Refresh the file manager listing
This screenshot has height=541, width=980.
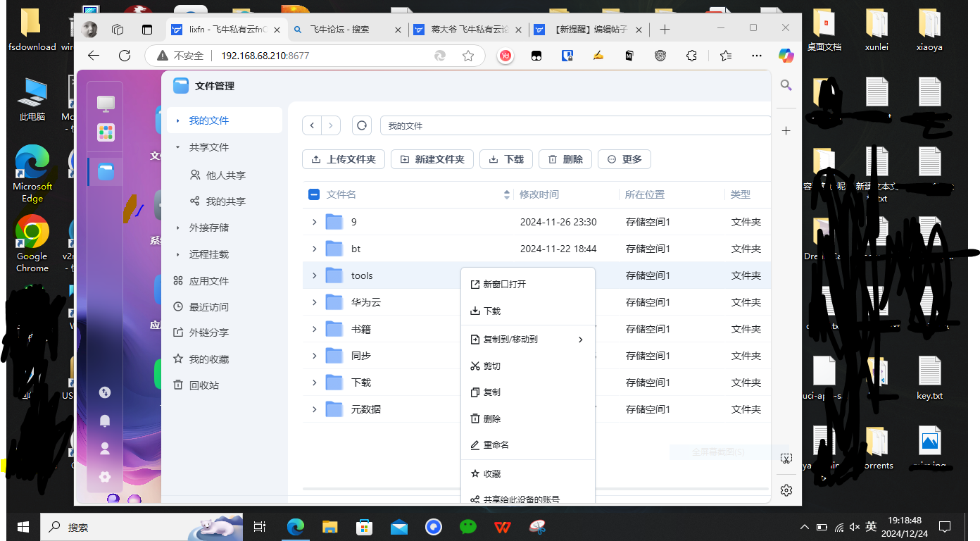click(x=362, y=125)
